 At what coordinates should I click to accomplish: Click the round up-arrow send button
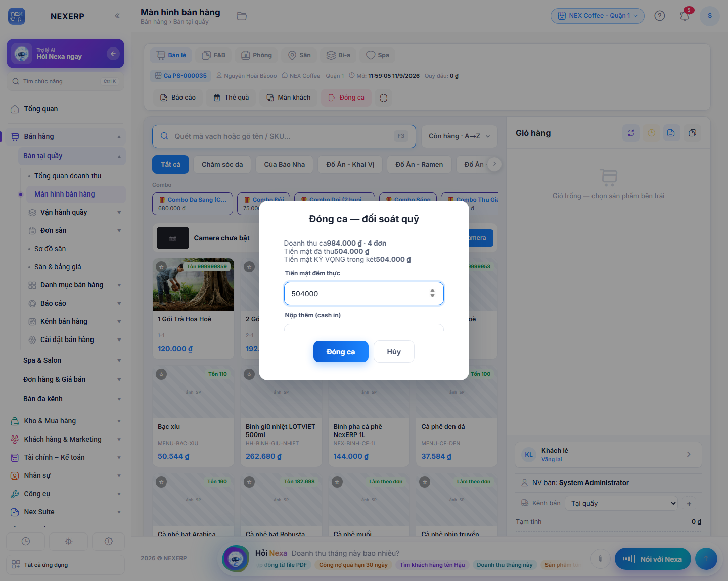pos(706,559)
